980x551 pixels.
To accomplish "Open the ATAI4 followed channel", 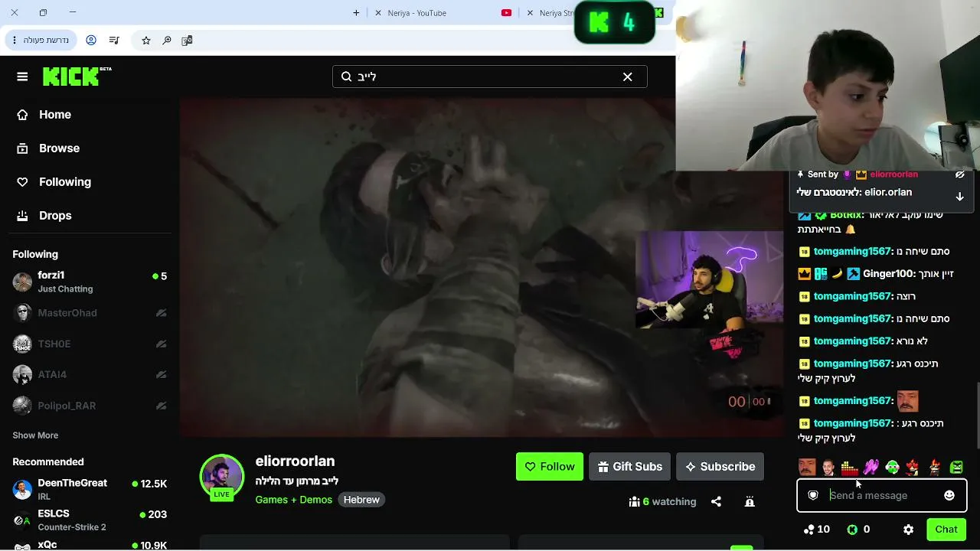I will pos(89,374).
